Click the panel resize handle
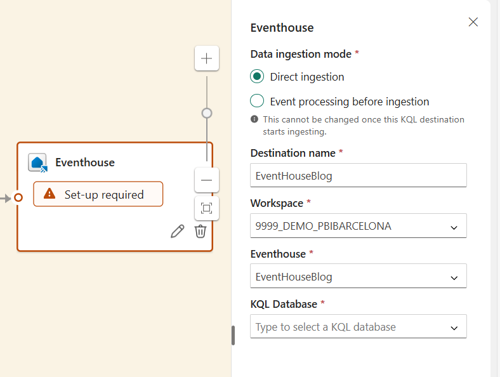 coord(233,335)
